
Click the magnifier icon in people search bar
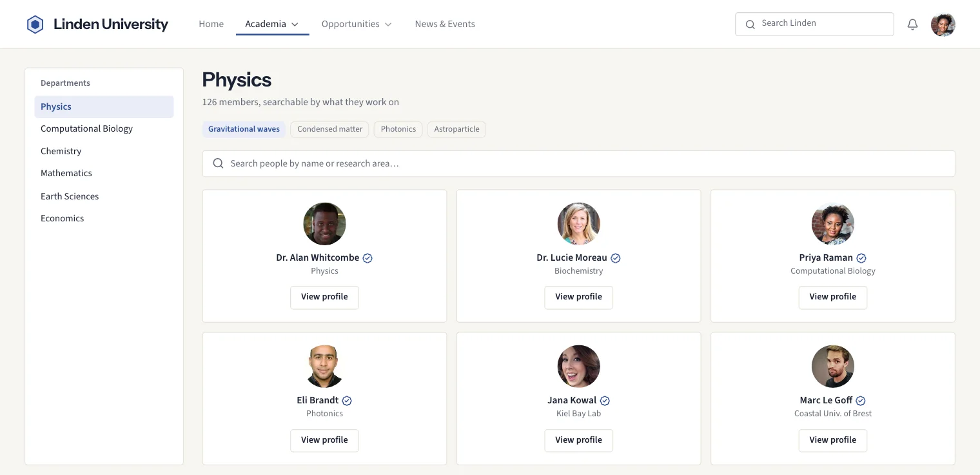pos(219,163)
